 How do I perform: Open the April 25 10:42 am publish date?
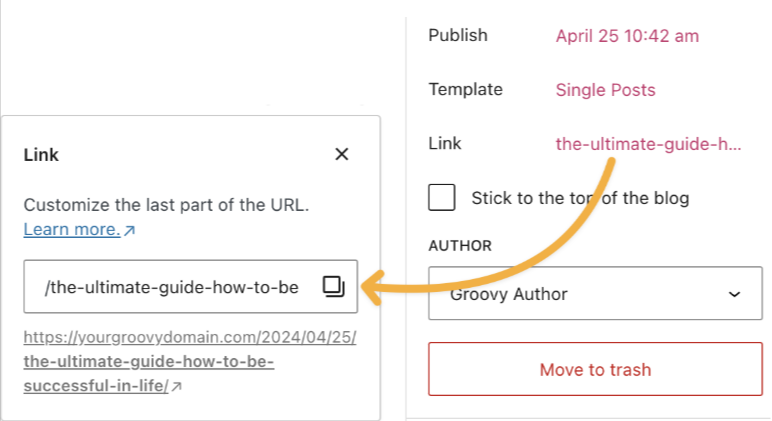[627, 36]
